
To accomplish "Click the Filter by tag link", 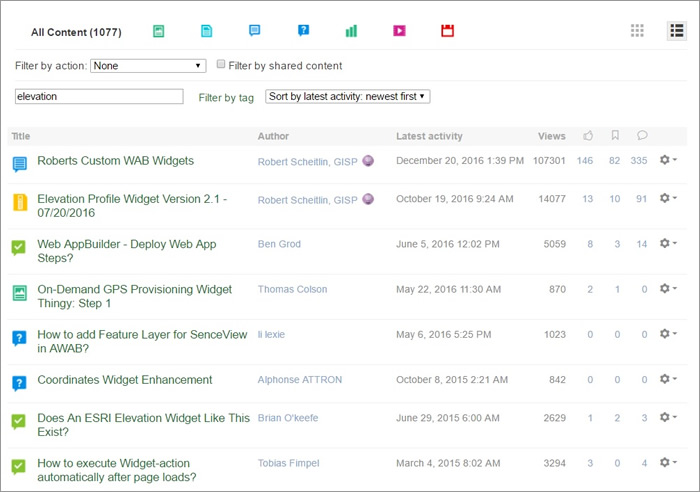I will (x=226, y=98).
